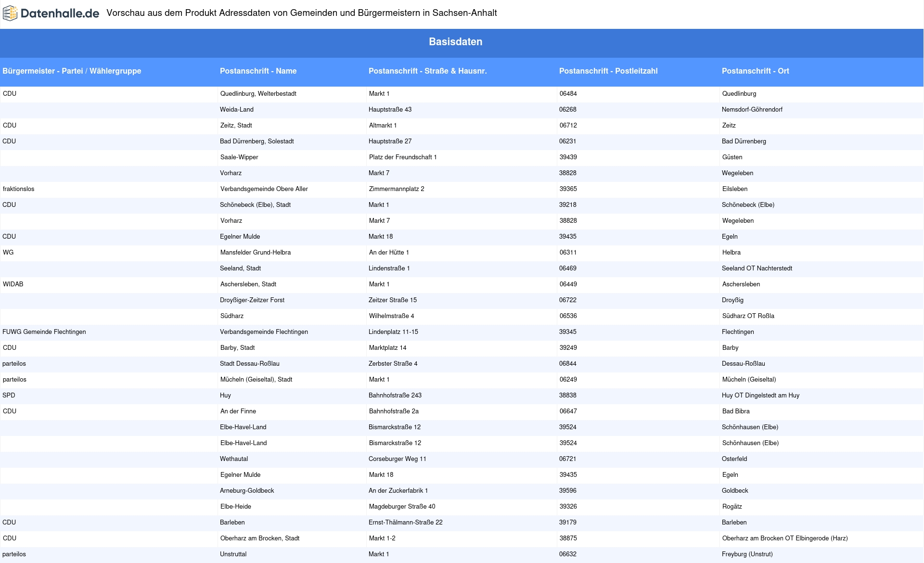Image resolution: width=924 pixels, height=563 pixels.
Task: Click the cell Barby, Stadt
Action: (x=237, y=348)
